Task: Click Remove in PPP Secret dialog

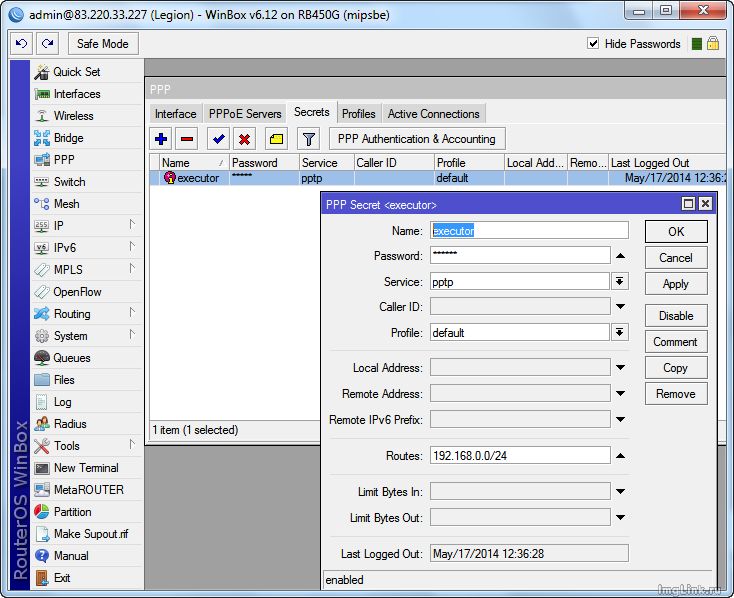Action: 676,394
